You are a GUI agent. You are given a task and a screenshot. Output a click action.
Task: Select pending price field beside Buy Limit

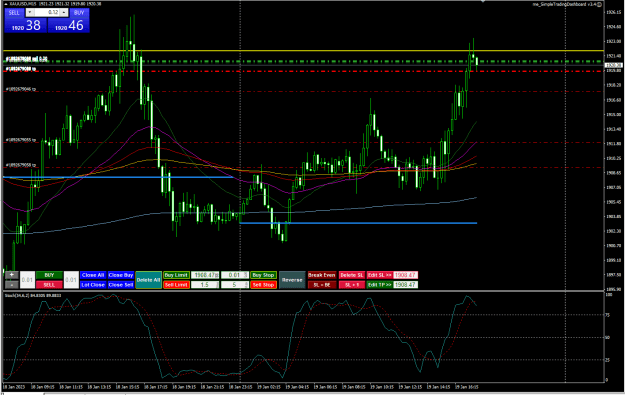coord(205,275)
